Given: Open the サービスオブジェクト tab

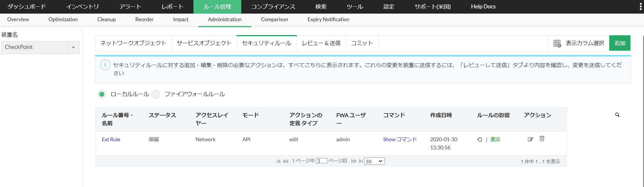Looking at the screenshot, I should [x=204, y=43].
